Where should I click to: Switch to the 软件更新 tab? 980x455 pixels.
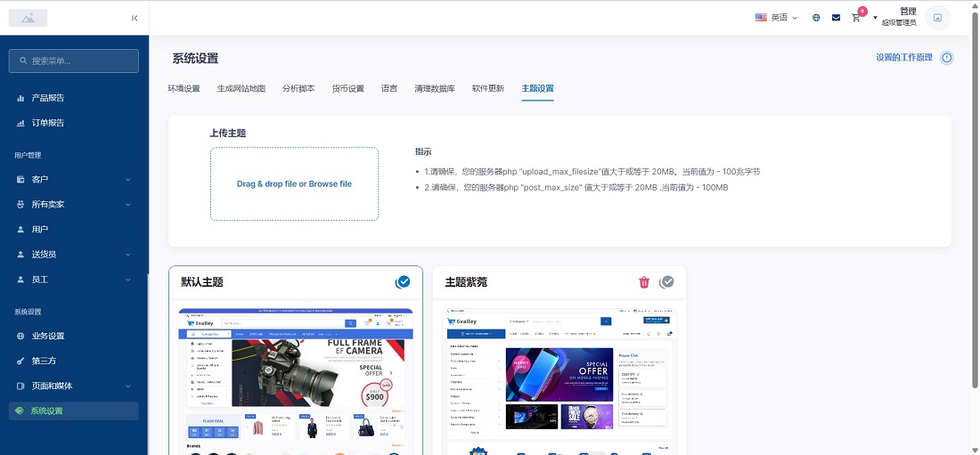[487, 89]
